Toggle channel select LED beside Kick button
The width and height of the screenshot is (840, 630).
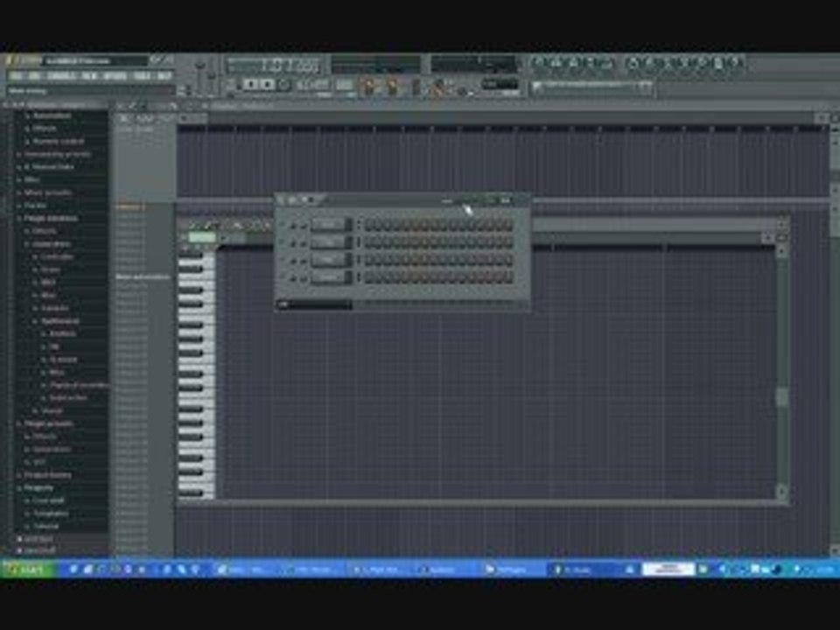coord(359,225)
